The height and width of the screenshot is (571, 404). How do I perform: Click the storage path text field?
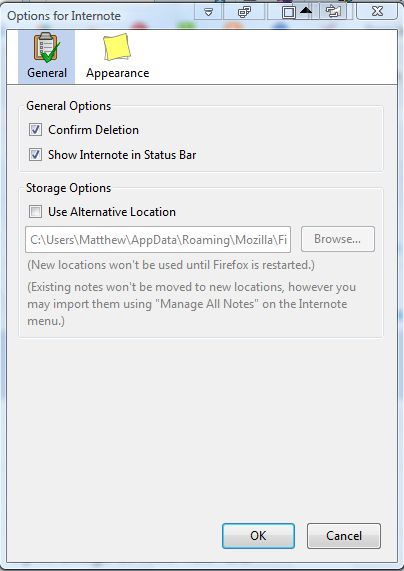tap(158, 240)
